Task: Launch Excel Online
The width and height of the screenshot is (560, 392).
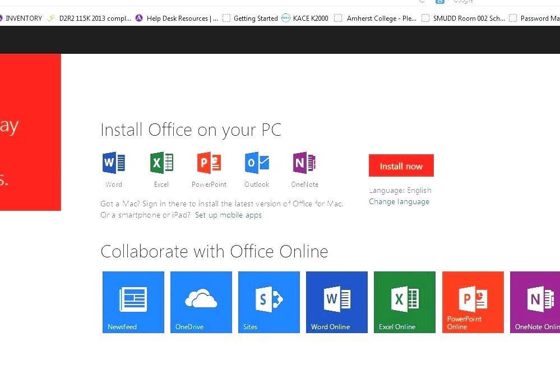Action: [404, 302]
